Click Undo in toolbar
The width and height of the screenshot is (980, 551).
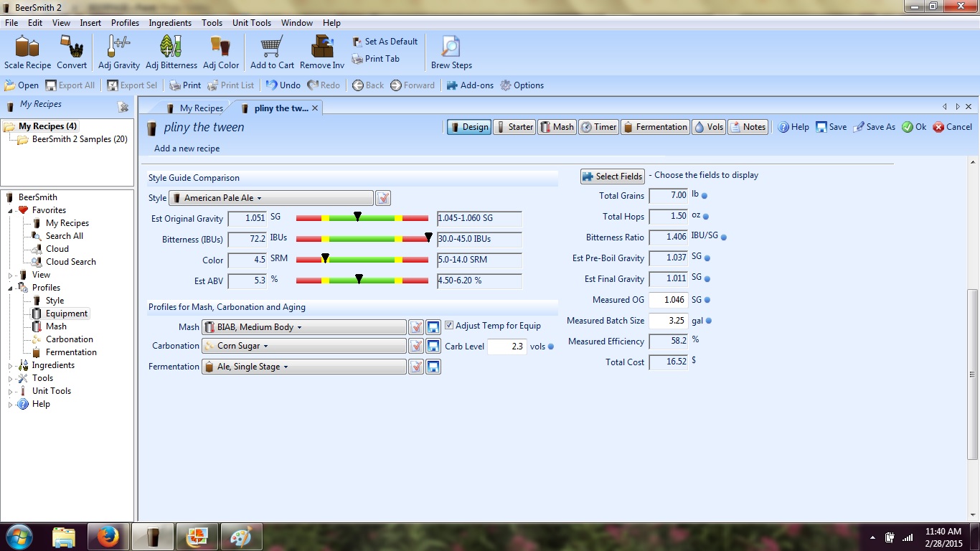click(x=283, y=85)
